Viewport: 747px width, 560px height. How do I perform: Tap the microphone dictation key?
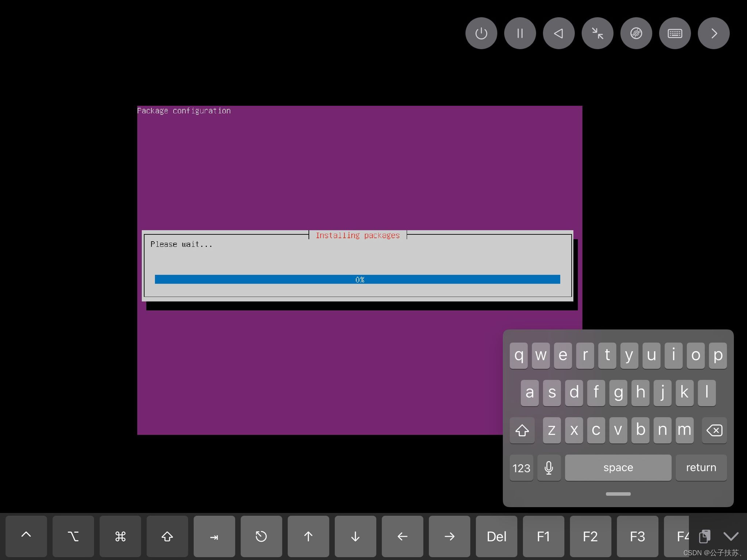[x=549, y=468]
